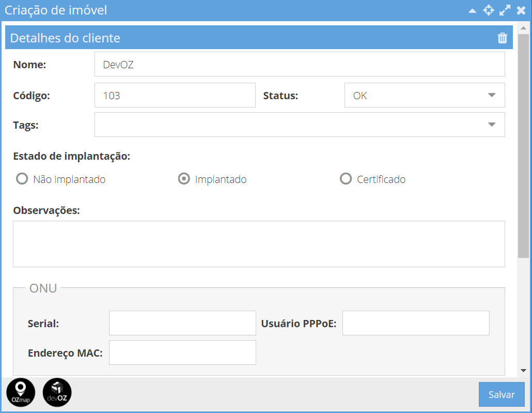Click the scrollbar down arrow
532x413 pixels.
tap(523, 371)
